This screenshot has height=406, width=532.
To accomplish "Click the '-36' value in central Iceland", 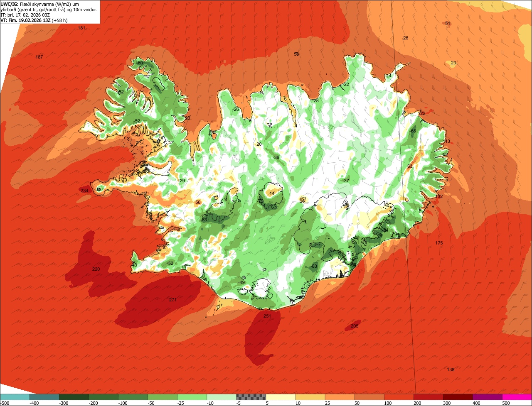I will (276, 157).
